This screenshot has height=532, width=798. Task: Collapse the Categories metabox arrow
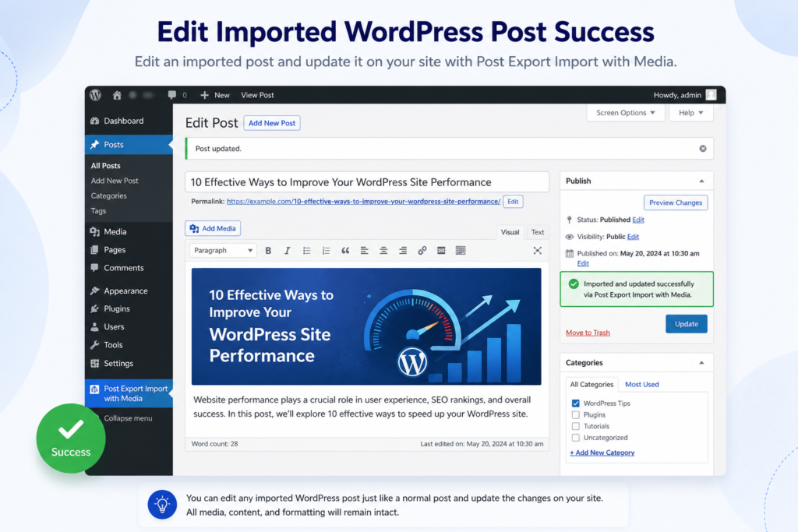(701, 363)
